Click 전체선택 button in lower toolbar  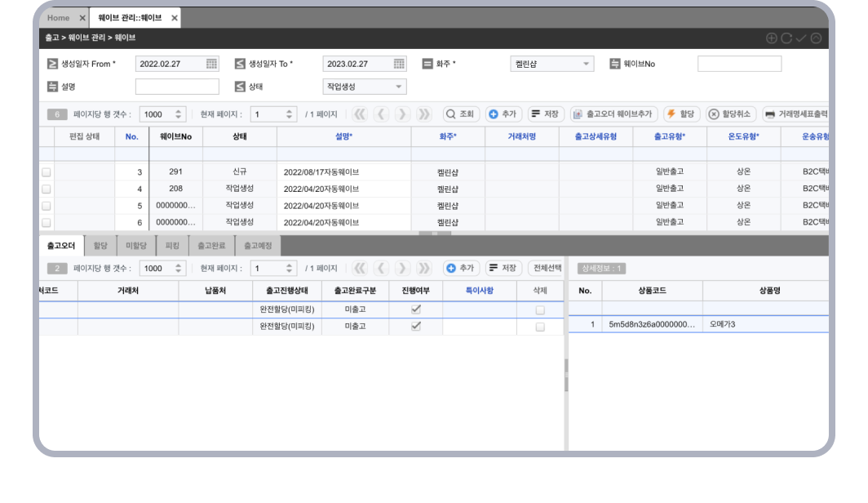coord(546,268)
